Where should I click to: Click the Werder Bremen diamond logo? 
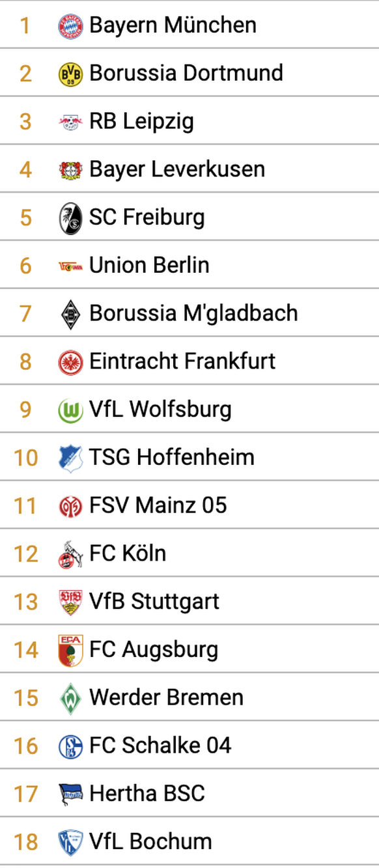(x=70, y=698)
